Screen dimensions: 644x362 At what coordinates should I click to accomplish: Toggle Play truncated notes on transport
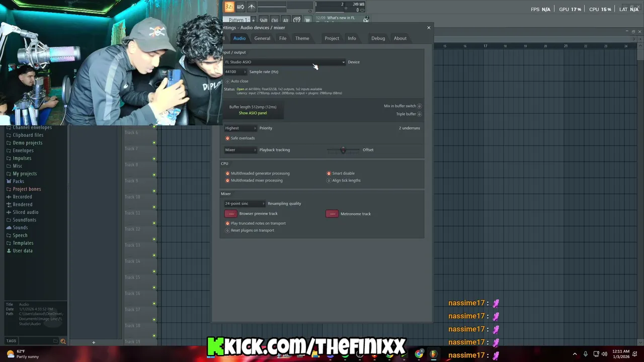(x=227, y=223)
